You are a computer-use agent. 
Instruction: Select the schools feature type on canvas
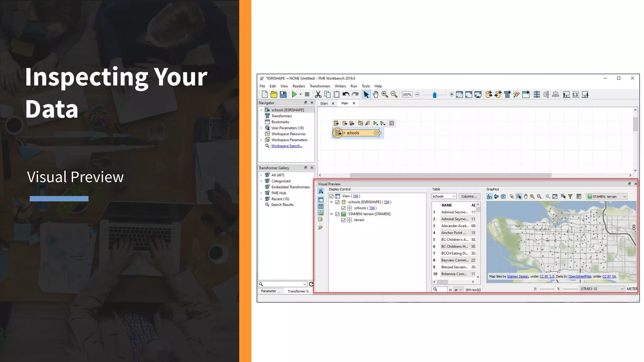(x=357, y=133)
